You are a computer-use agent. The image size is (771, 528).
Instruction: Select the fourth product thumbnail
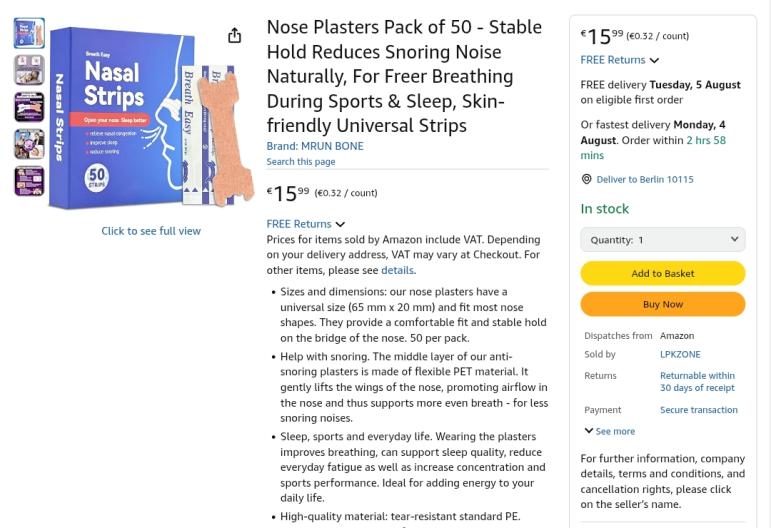click(x=29, y=144)
